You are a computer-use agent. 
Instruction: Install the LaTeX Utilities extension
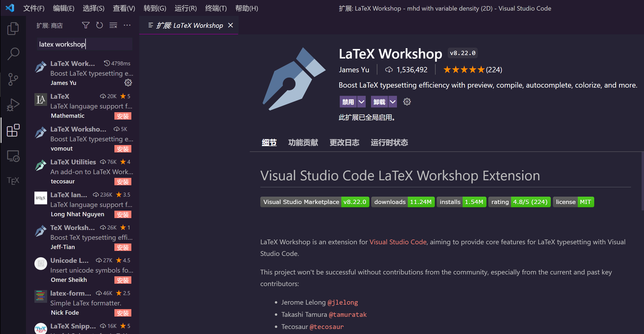tap(123, 182)
